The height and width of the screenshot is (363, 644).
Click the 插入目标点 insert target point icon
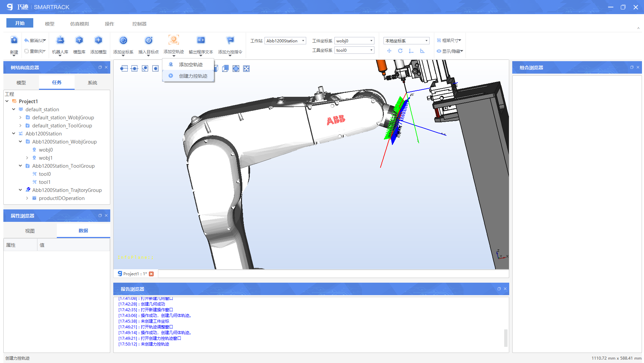click(x=149, y=40)
